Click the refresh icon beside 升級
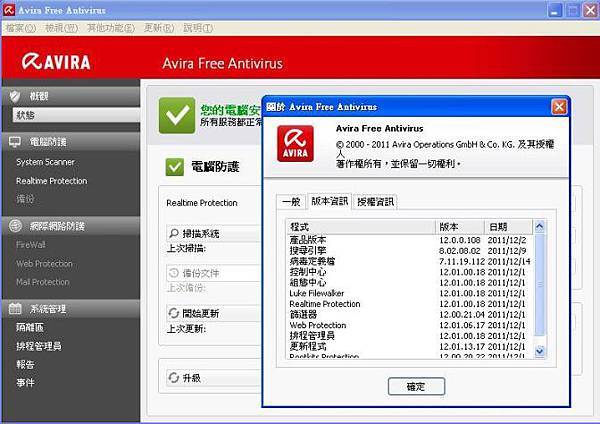The image size is (600, 424). pos(174,378)
